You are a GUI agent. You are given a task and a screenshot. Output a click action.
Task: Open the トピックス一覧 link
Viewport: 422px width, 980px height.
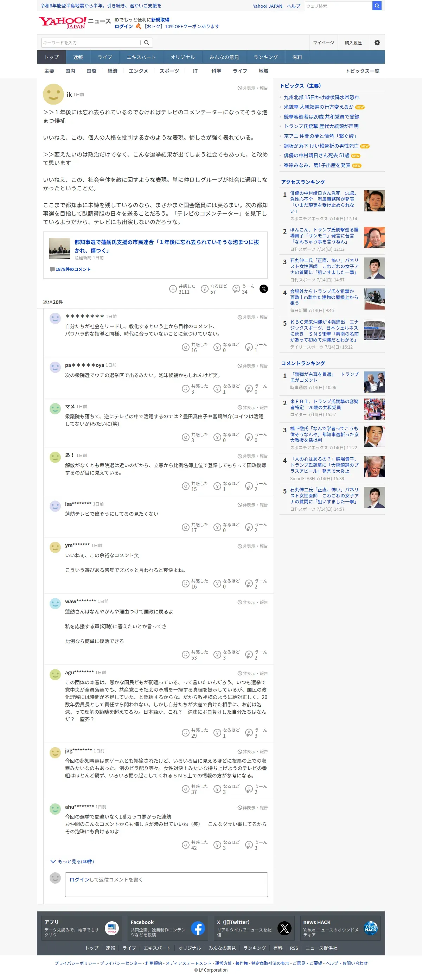pos(362,71)
